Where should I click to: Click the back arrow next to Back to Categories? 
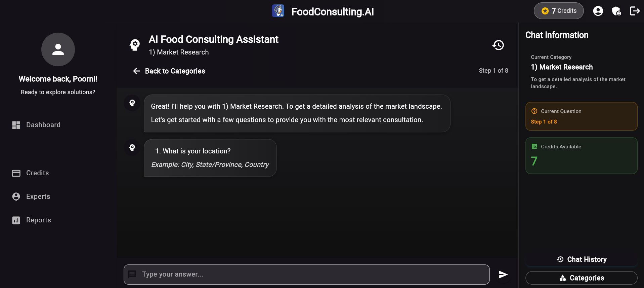[x=136, y=71]
